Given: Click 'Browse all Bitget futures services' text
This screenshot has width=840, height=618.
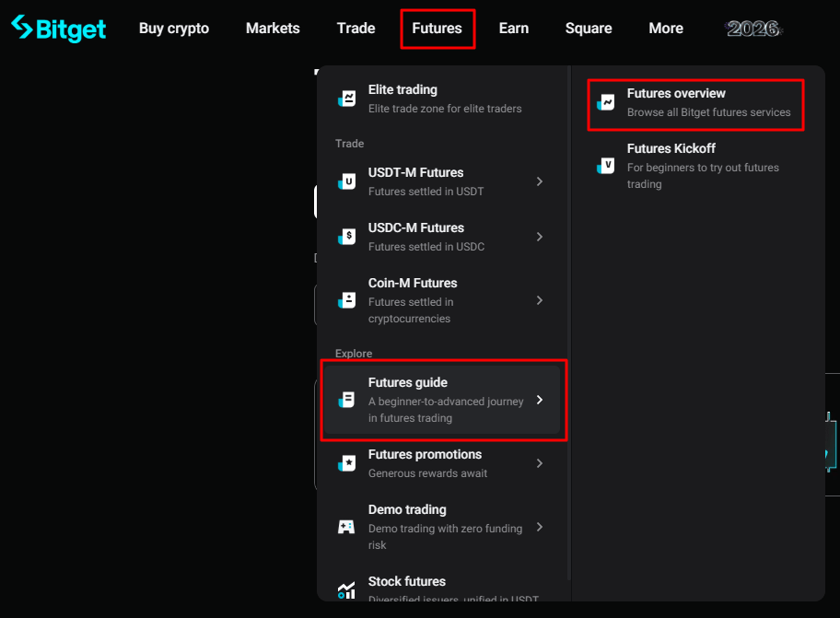Looking at the screenshot, I should click(x=709, y=112).
